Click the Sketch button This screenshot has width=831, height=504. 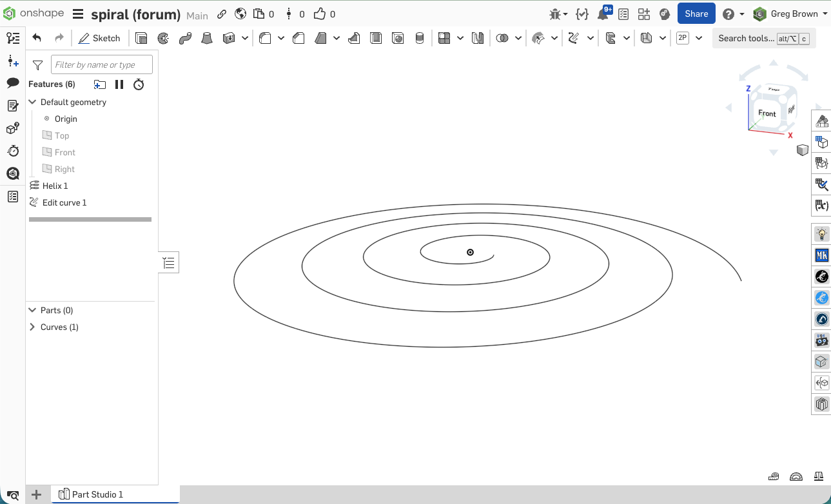(x=99, y=38)
